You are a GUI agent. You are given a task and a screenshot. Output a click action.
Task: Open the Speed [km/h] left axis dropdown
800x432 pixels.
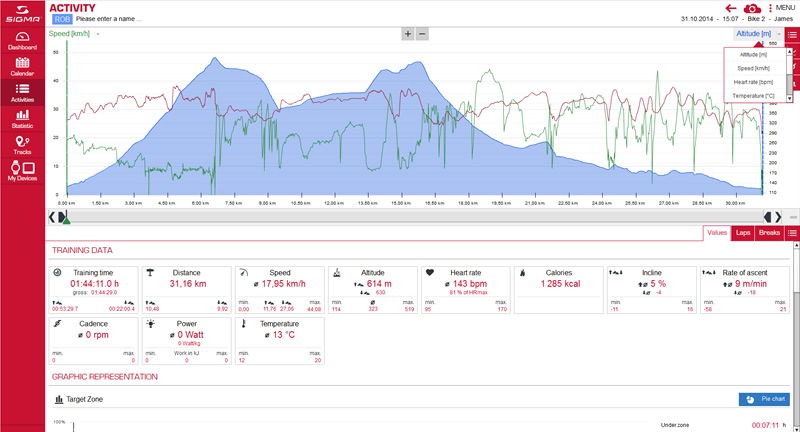pos(74,34)
